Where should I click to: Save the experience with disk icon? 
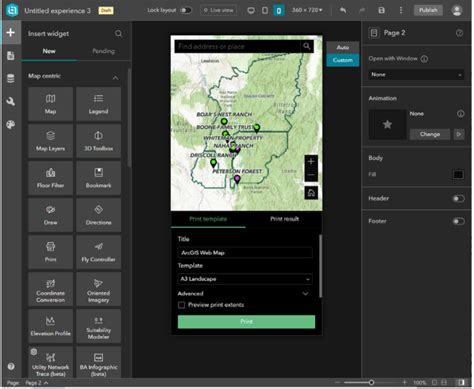pyautogui.click(x=381, y=10)
